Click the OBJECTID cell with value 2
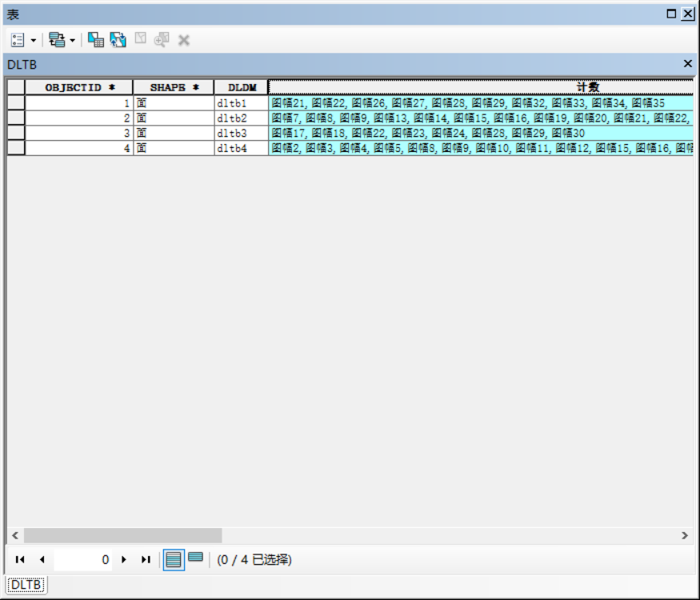 [x=79, y=118]
